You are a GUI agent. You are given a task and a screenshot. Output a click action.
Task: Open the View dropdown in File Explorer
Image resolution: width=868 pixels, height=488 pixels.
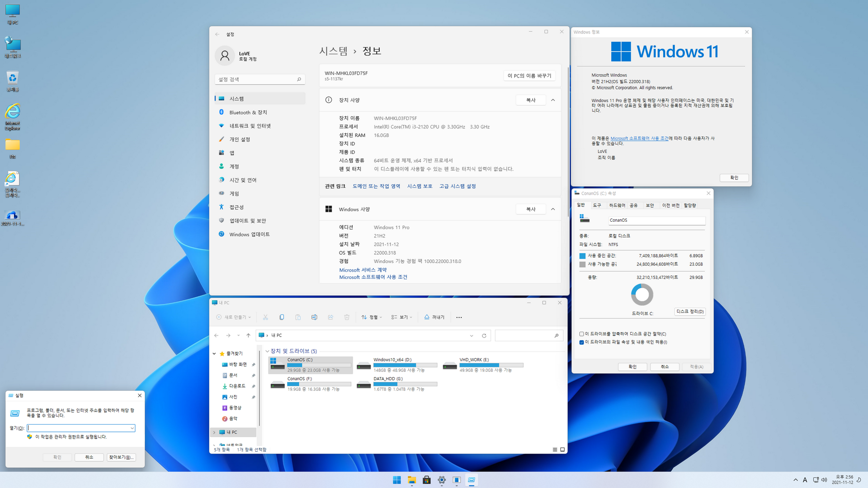pyautogui.click(x=402, y=317)
